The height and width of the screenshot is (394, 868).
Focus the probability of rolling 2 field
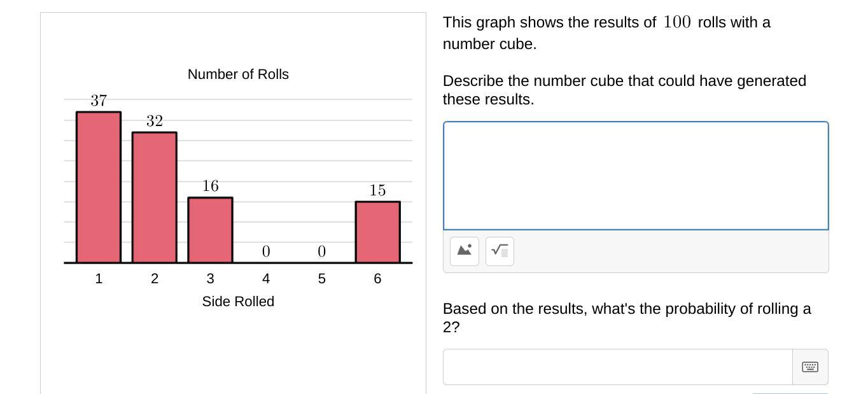point(617,367)
